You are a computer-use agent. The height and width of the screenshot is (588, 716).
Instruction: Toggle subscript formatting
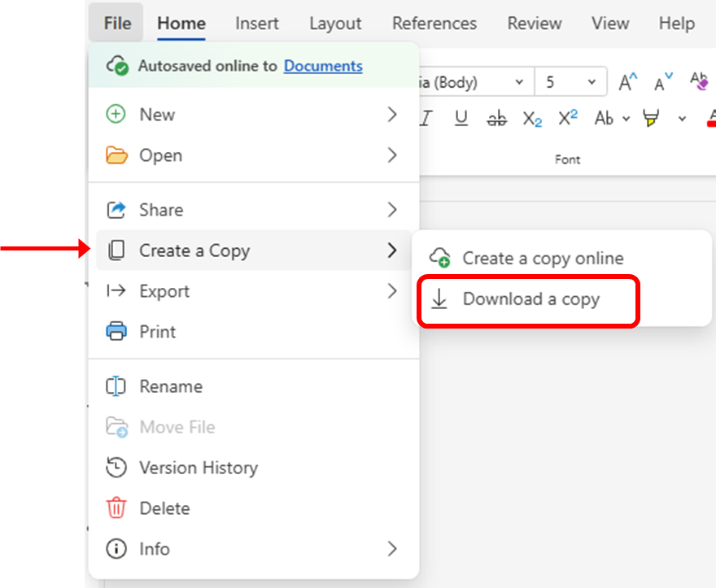(532, 119)
